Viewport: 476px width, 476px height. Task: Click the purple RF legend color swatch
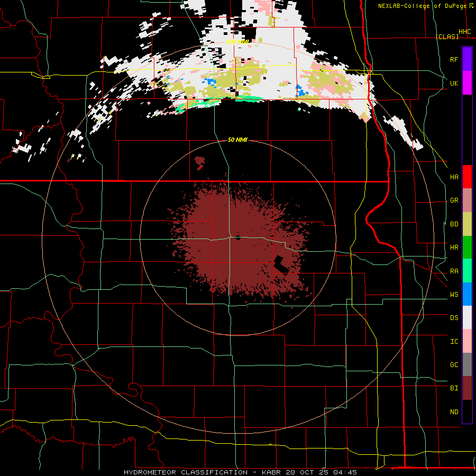467,59
